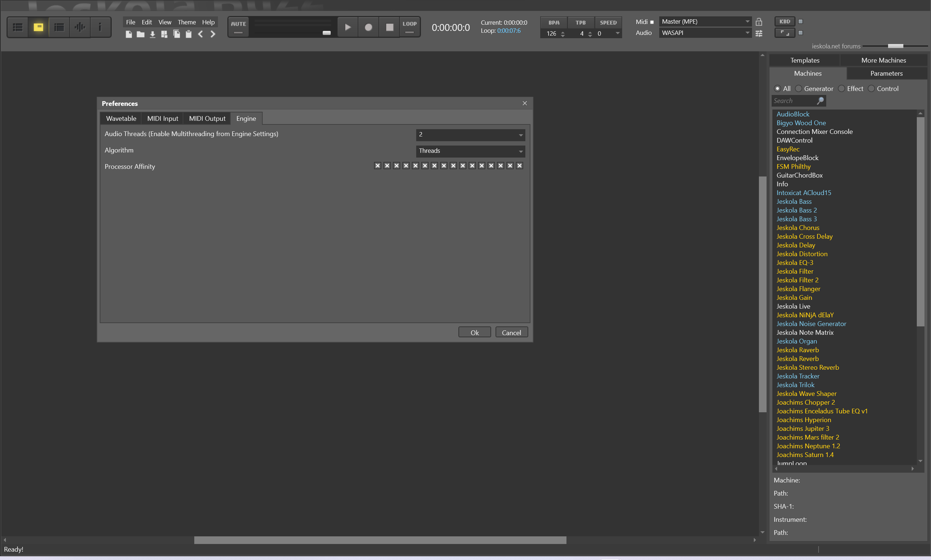931x560 pixels.
Task: Open the Templates tab
Action: click(805, 60)
